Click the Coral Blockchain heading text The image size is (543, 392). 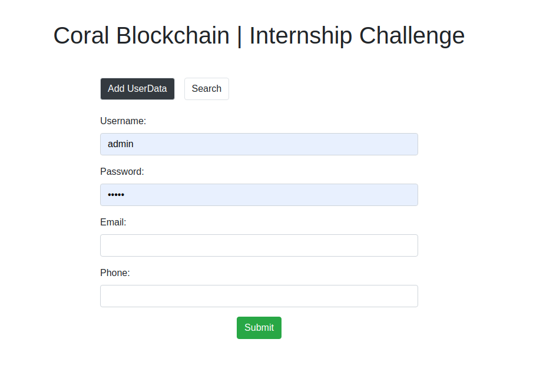pyautogui.click(x=141, y=36)
